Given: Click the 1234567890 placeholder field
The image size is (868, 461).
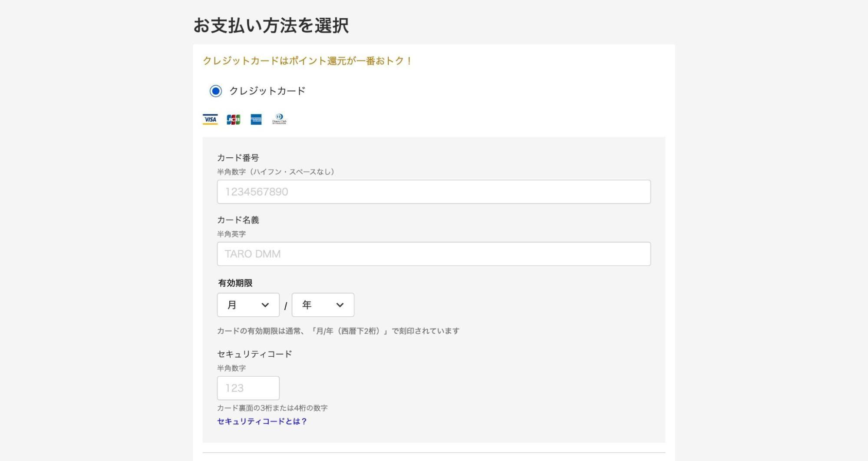Looking at the screenshot, I should tap(433, 191).
